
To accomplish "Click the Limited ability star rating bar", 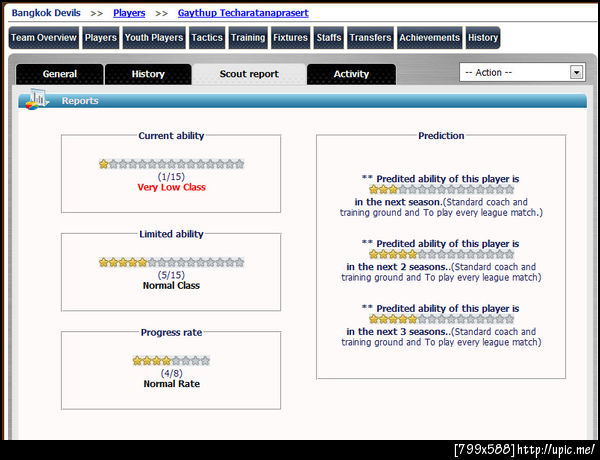I will pos(171,263).
